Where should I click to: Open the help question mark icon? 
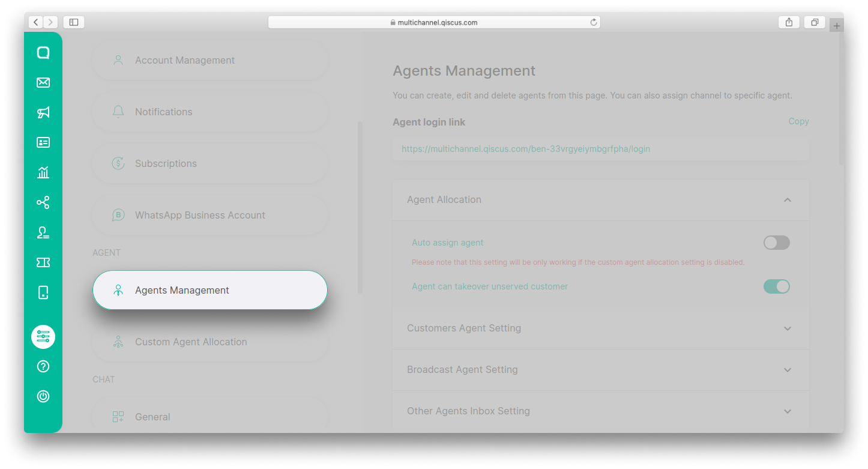pyautogui.click(x=43, y=366)
